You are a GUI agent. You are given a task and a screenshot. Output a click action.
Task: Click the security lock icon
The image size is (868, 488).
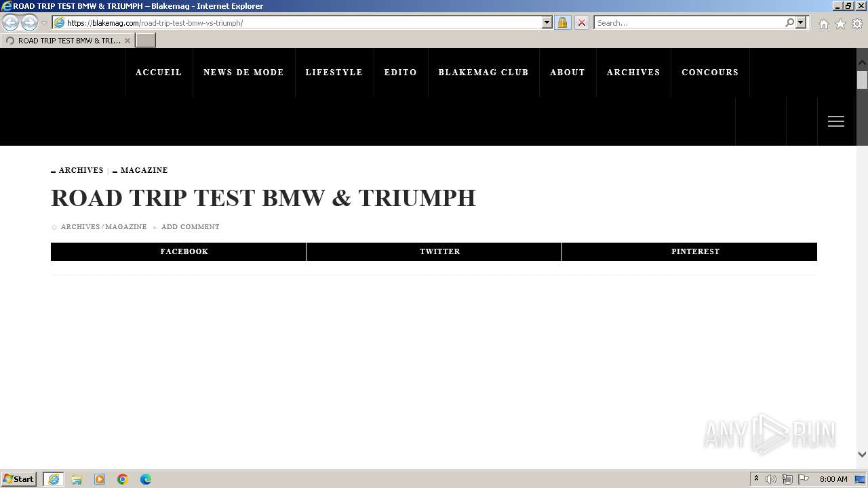(562, 23)
